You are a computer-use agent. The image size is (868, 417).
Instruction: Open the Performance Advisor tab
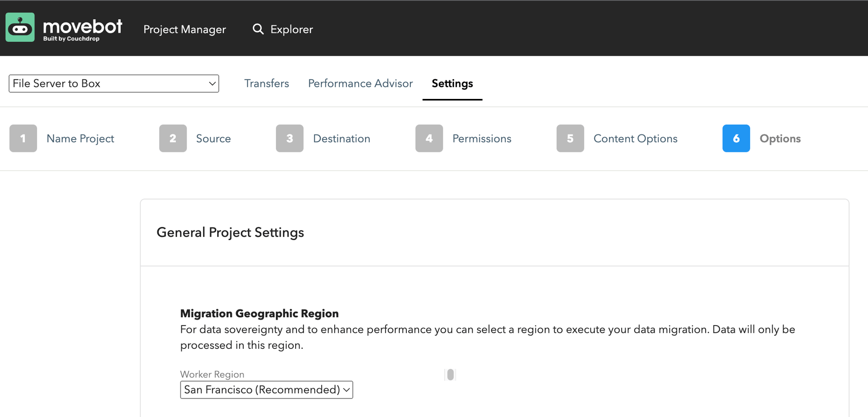[x=360, y=83]
